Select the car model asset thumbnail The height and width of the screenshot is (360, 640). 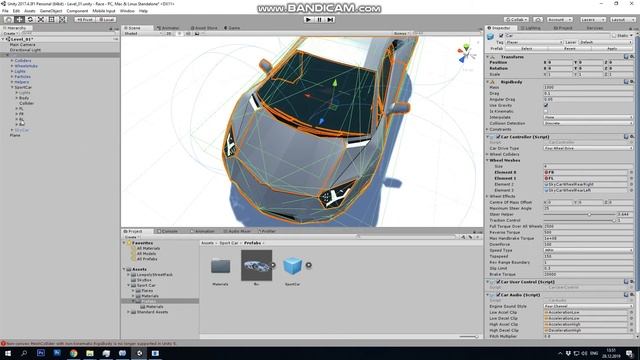point(256,265)
